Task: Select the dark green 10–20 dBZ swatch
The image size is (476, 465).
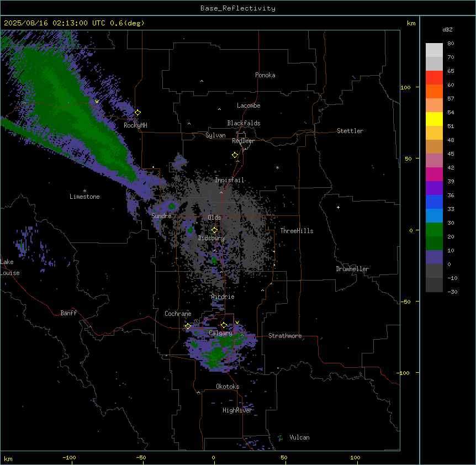Action: pos(434,244)
